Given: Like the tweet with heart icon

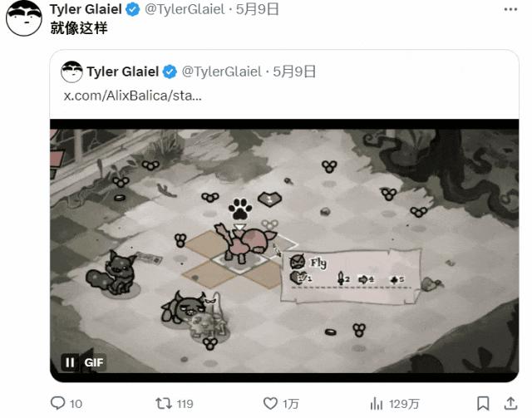Looking at the screenshot, I should (x=270, y=403).
